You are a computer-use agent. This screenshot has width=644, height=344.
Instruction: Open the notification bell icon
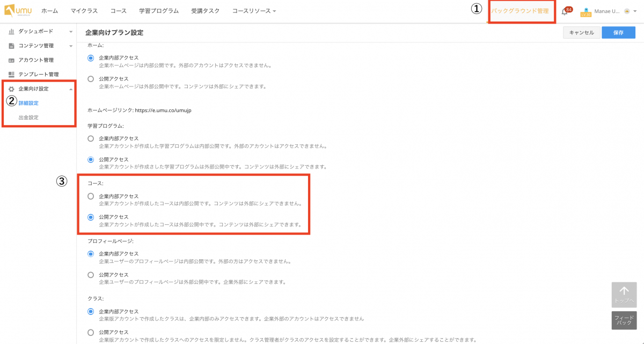565,12
